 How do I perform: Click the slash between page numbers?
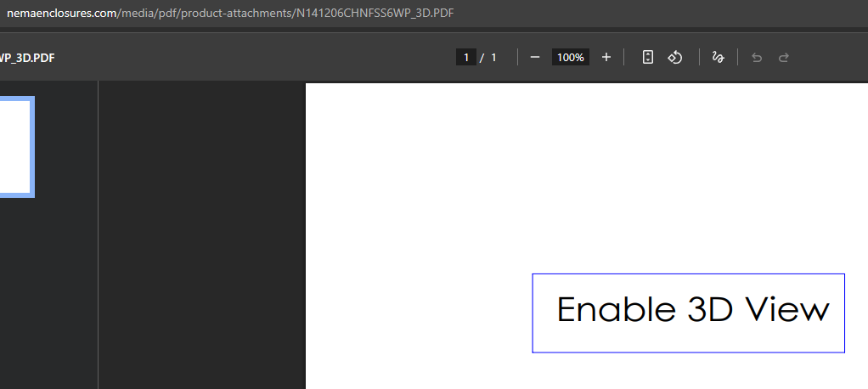482,57
